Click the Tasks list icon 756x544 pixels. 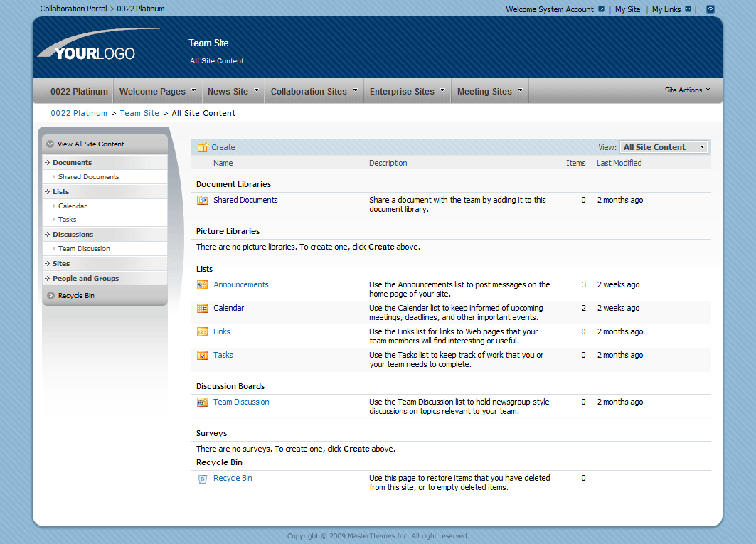pyautogui.click(x=203, y=356)
